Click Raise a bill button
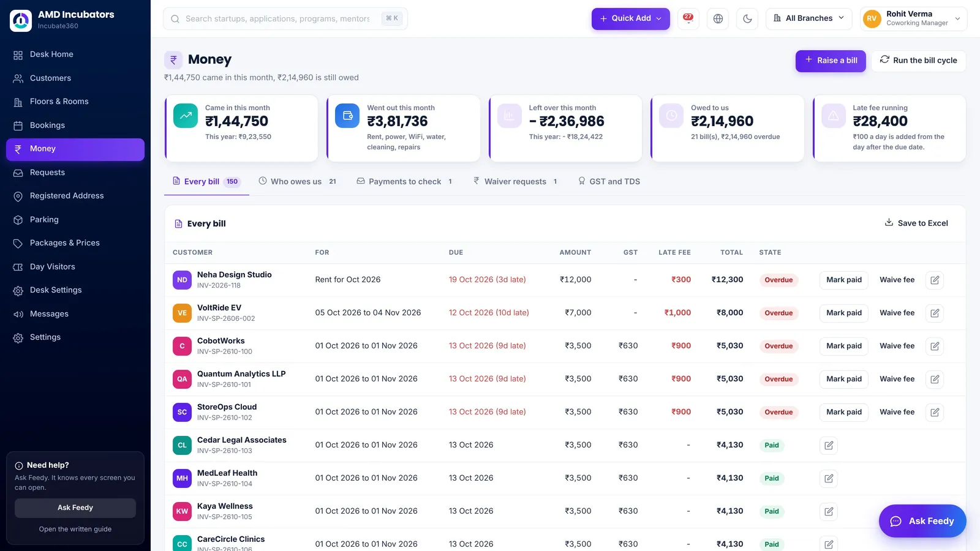This screenshot has width=980, height=551. pos(831,61)
